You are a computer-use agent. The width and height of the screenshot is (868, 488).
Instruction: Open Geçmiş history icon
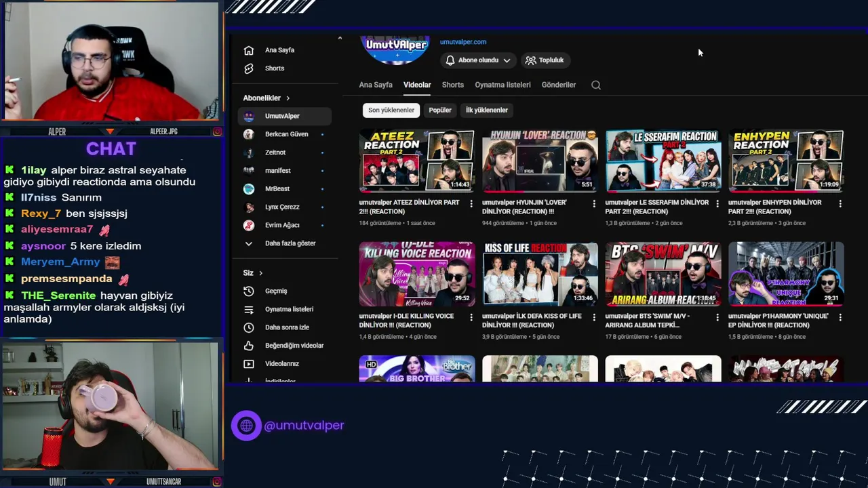click(249, 291)
